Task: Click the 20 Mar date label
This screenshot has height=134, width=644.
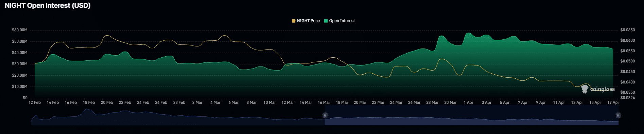Action: 360,102
